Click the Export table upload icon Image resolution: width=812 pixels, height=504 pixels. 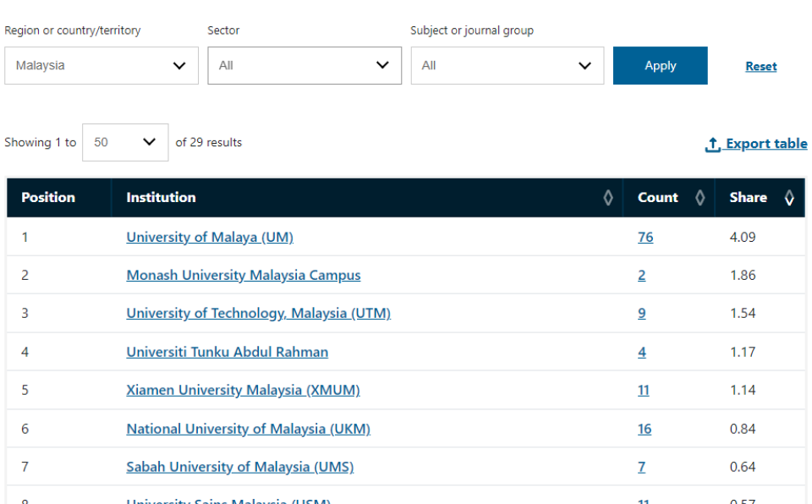pos(711,144)
